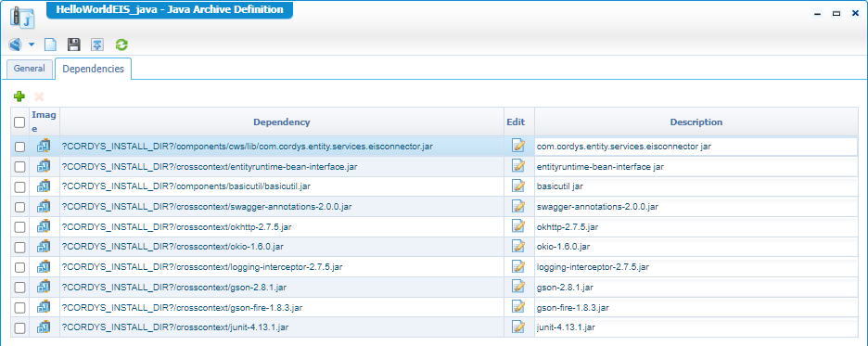Screen dimensions: 868x346
Task: Switch to the General tab
Action: [x=30, y=69]
